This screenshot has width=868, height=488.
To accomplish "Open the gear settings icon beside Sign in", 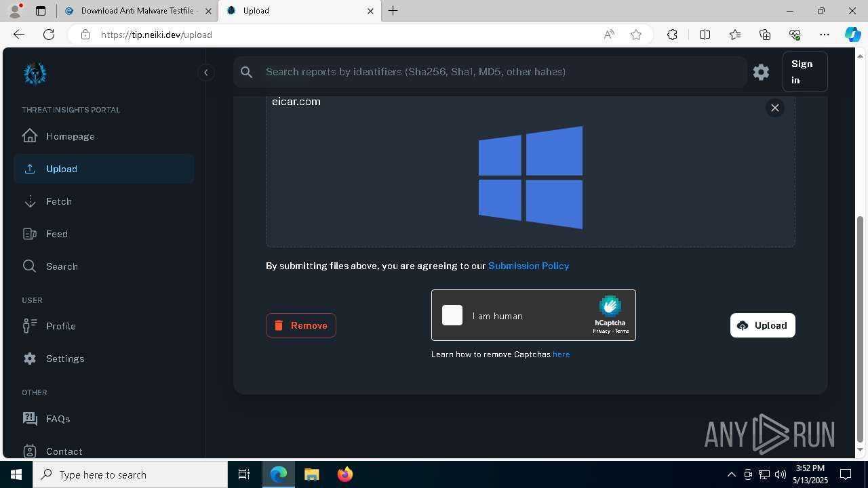I will coord(761,72).
